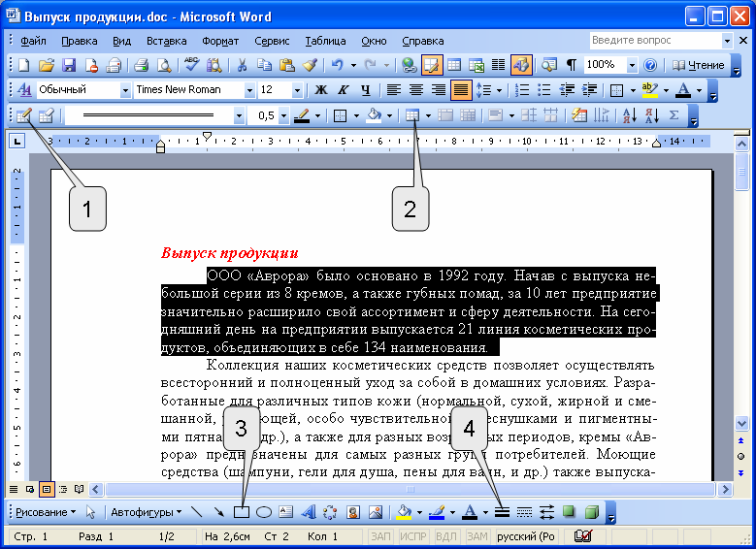Select the Draw Table pencil tool

[23, 115]
